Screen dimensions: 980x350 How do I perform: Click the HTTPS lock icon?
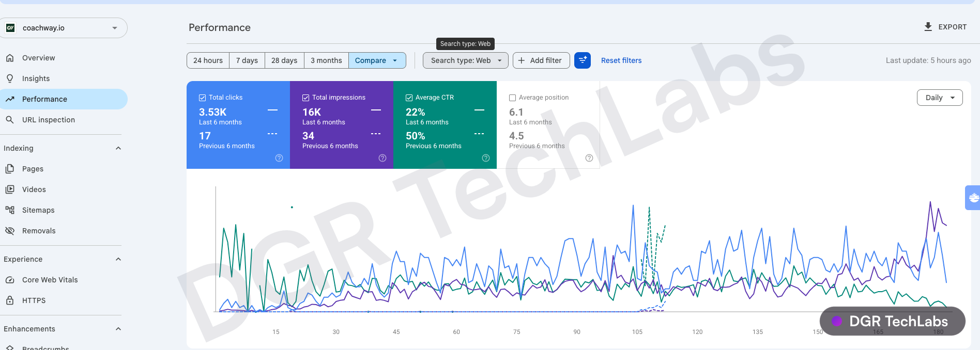click(10, 300)
